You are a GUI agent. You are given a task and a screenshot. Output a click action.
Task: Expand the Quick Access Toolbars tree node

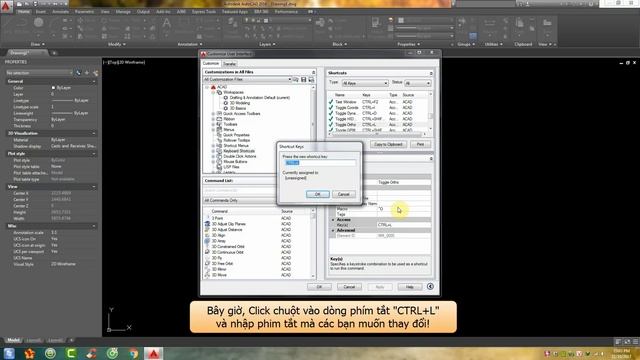[213, 113]
